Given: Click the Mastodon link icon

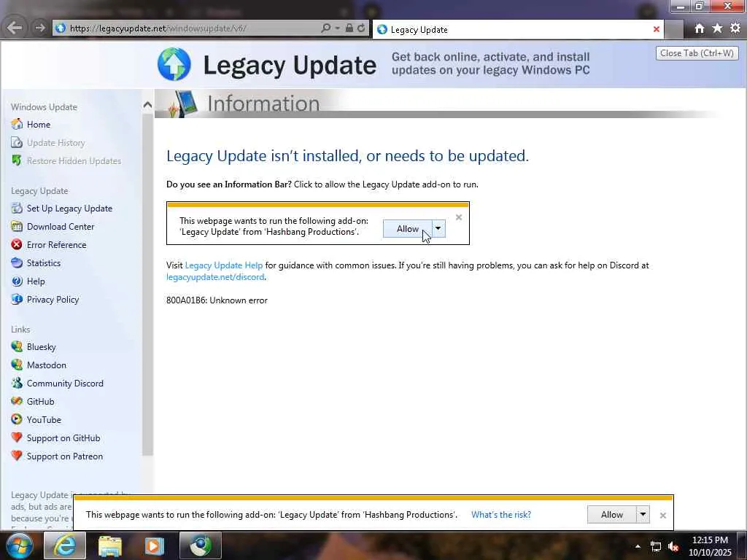Looking at the screenshot, I should (17, 365).
